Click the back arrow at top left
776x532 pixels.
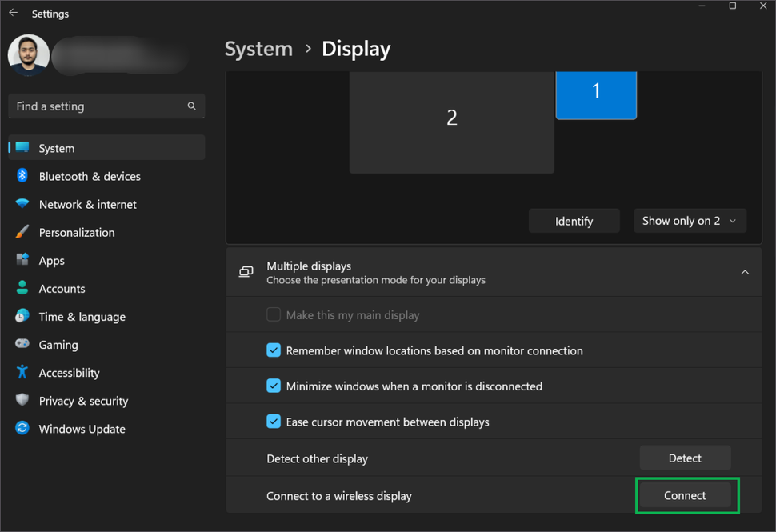click(13, 13)
